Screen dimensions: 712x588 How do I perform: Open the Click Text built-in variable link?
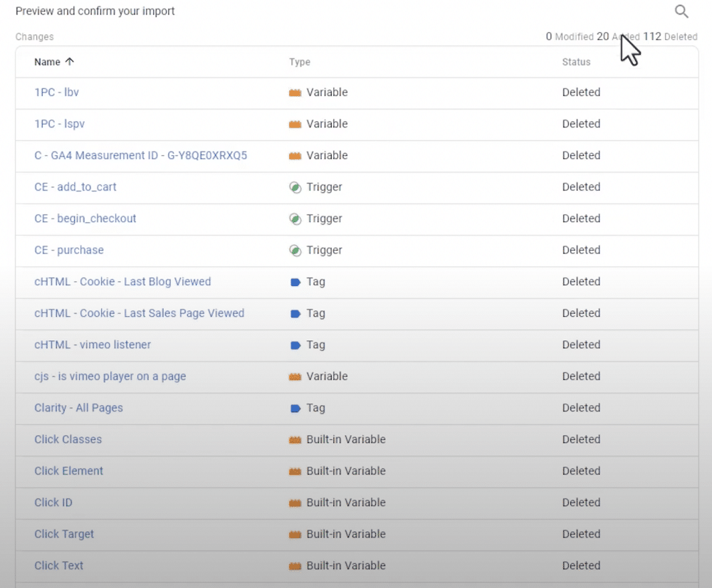58,565
